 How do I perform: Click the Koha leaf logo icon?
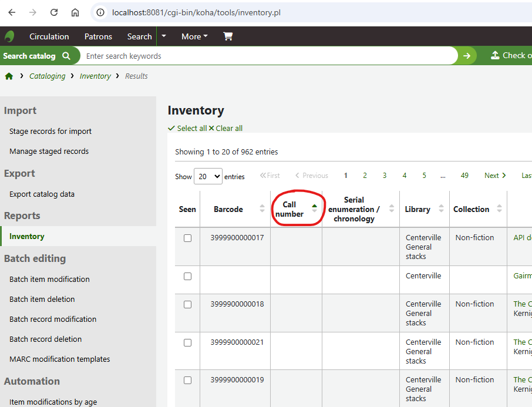pyautogui.click(x=9, y=36)
